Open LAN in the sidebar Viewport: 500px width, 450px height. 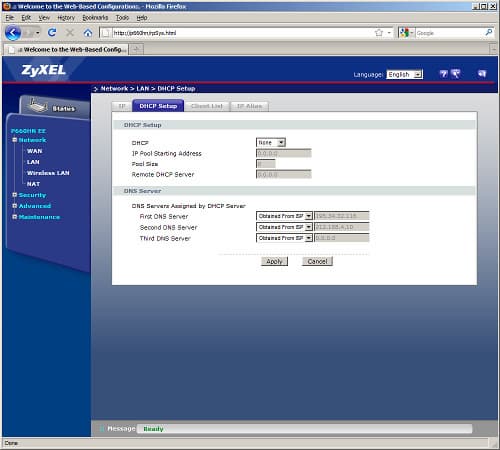click(x=33, y=162)
